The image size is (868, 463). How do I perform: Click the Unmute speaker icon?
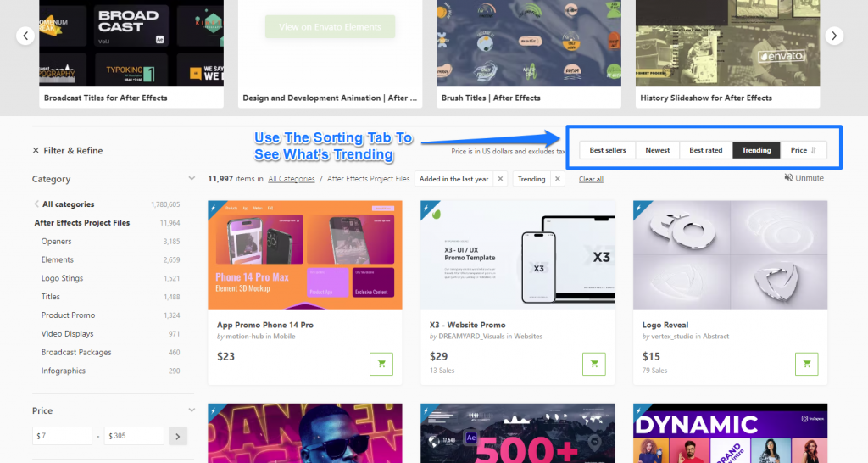point(788,178)
